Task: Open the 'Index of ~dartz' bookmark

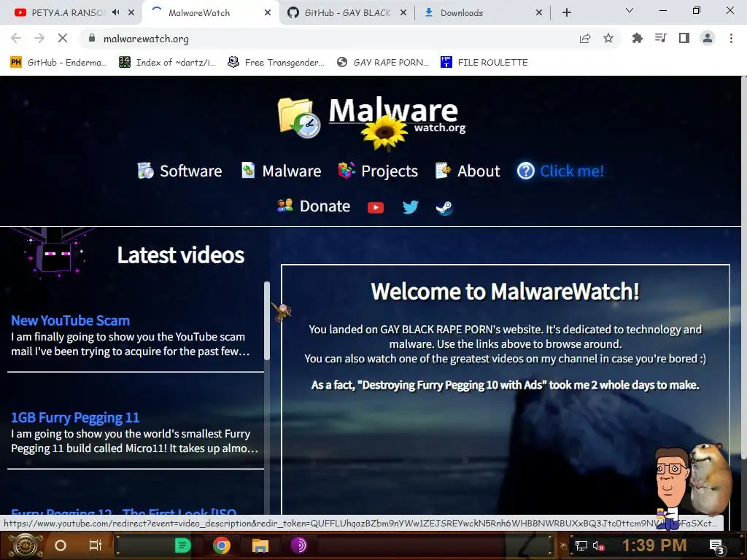Action: click(x=168, y=63)
